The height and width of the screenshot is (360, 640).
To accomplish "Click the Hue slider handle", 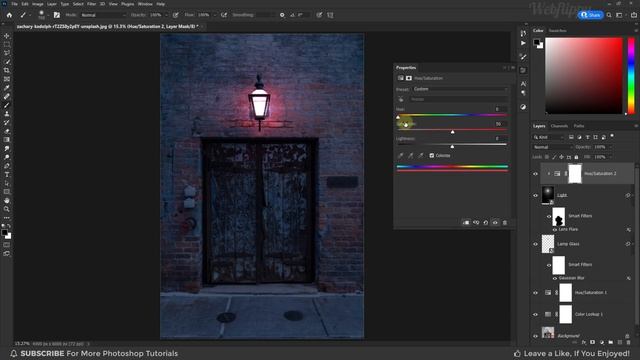I will [x=398, y=118].
